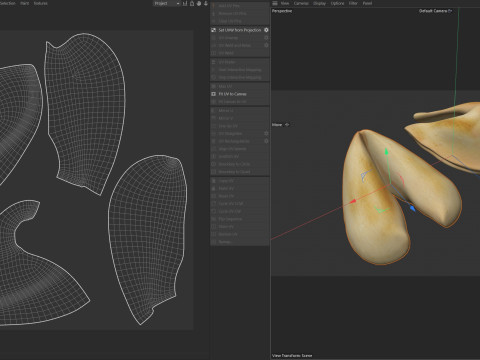
Task: Open the UV Rectangularize options gear
Action: (x=266, y=141)
